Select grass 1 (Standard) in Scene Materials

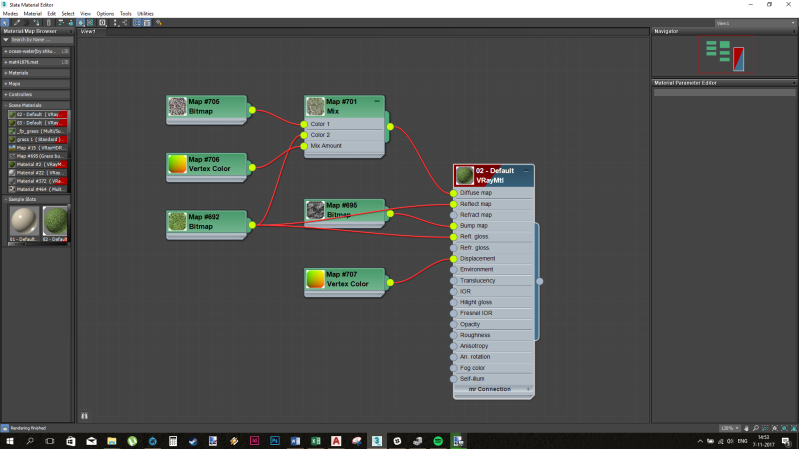[37, 139]
